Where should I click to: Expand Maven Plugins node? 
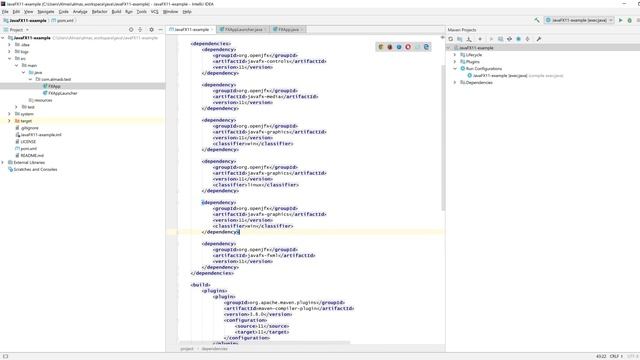point(455,62)
